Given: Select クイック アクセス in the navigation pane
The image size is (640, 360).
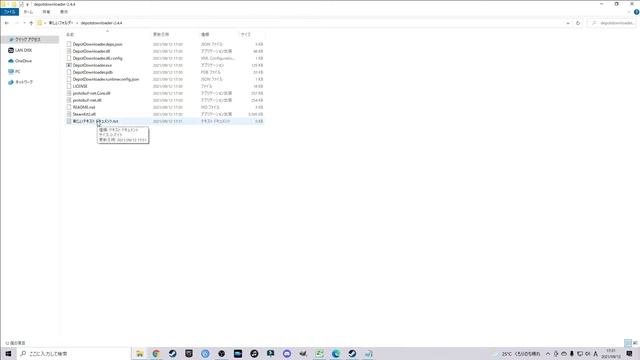Looking at the screenshot, I should [28, 40].
